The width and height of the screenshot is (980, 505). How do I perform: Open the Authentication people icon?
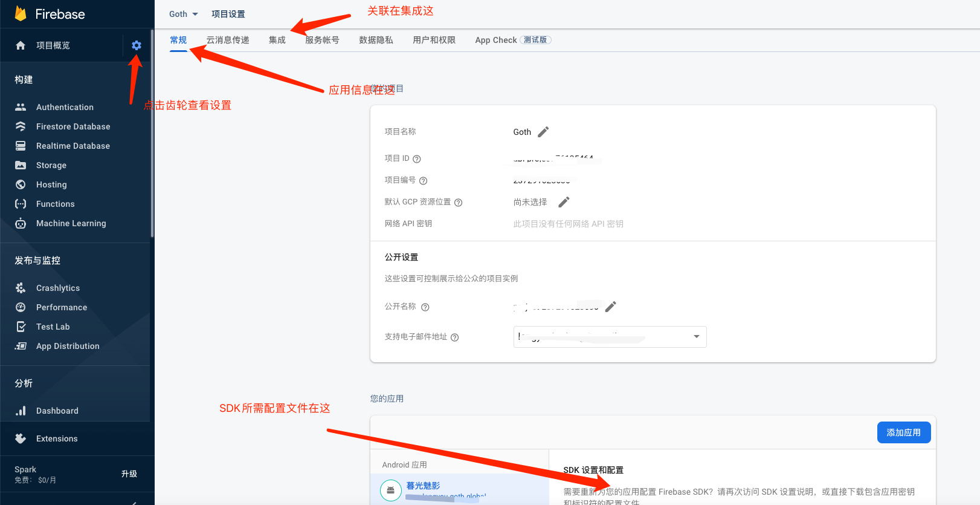point(21,107)
